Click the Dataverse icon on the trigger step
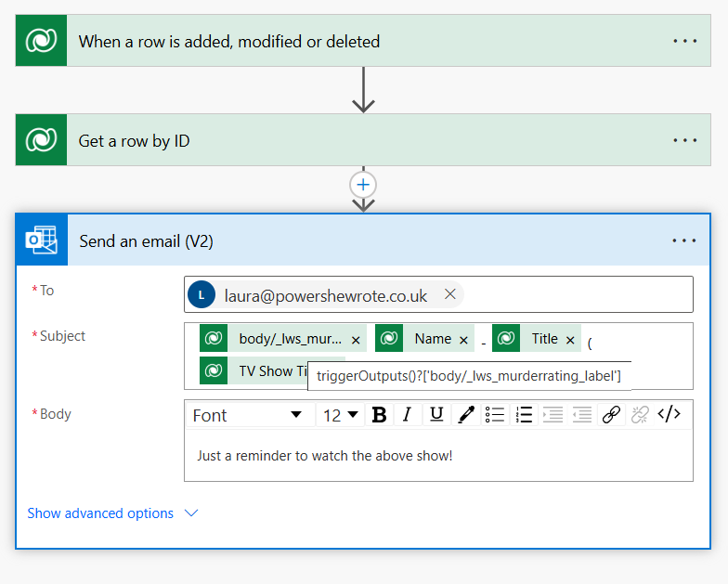The image size is (728, 584). 41,41
